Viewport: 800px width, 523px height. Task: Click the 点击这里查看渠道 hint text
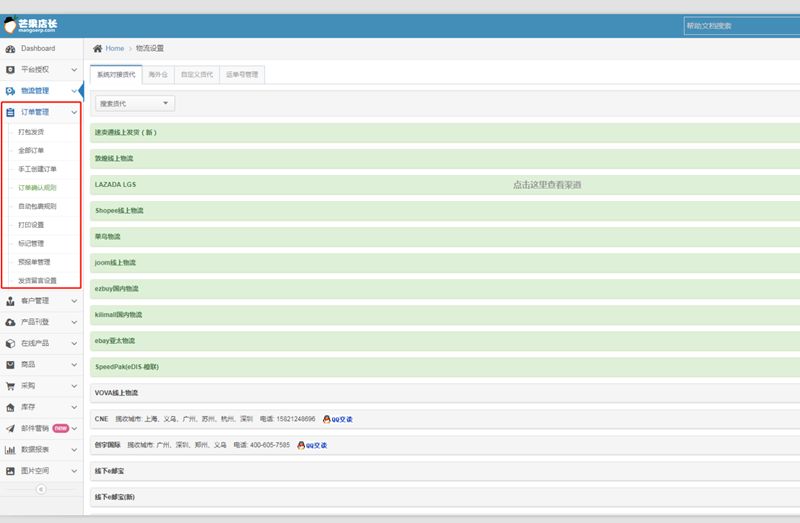pyautogui.click(x=547, y=185)
